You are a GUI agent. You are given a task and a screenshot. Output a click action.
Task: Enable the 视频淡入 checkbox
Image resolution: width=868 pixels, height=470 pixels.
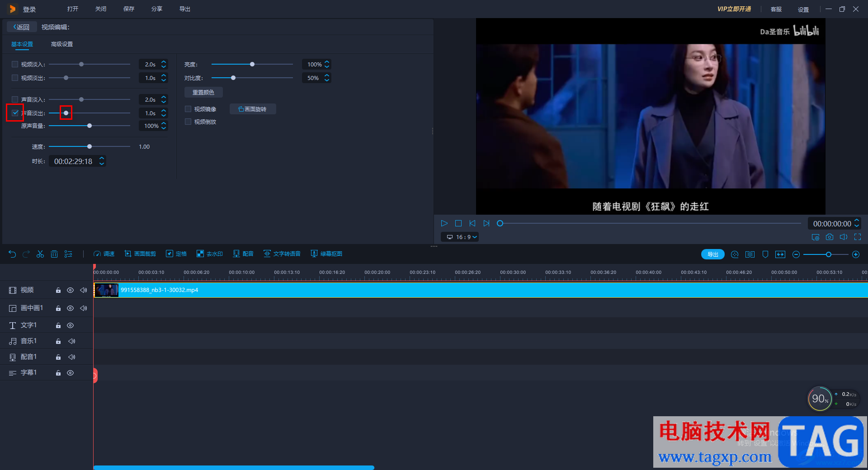15,64
